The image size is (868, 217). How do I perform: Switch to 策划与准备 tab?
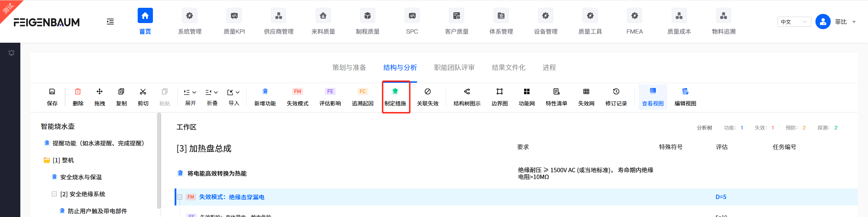[349, 67]
